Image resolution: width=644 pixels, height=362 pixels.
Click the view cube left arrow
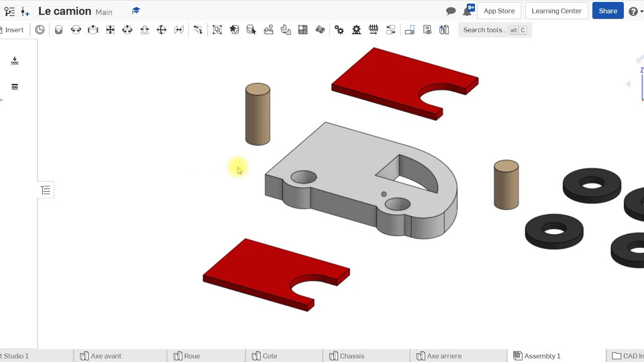(x=628, y=84)
